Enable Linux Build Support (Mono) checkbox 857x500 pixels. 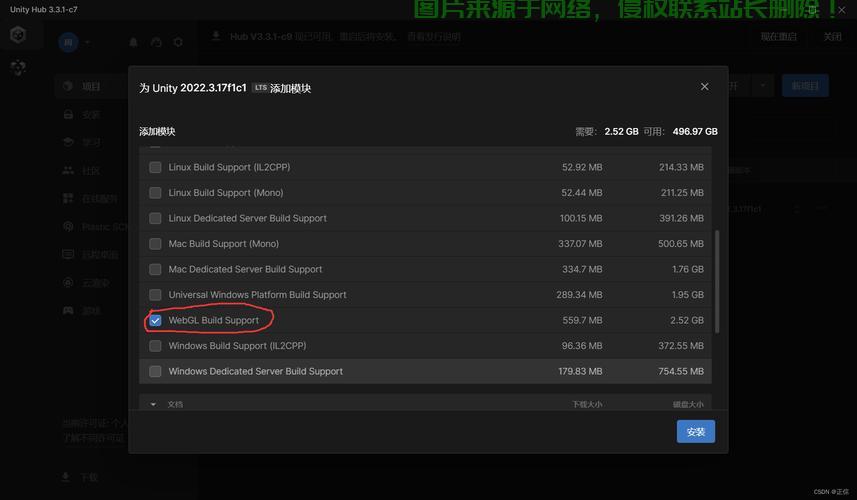155,193
